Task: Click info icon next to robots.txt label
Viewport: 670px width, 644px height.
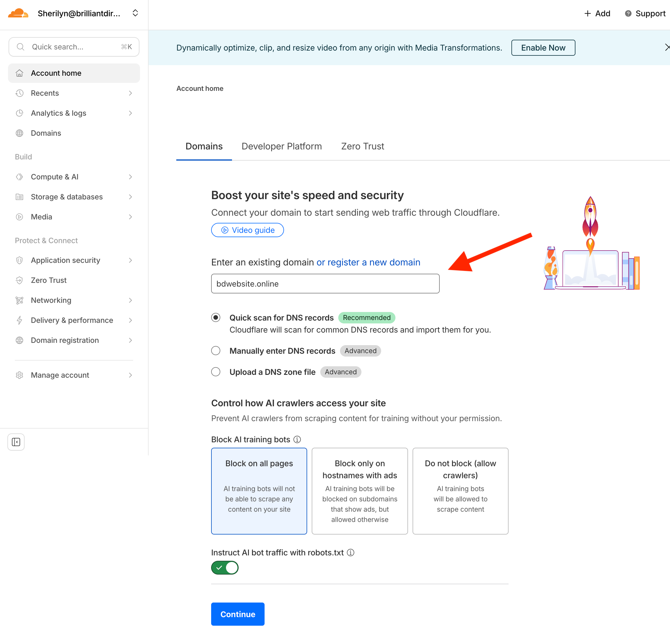Action: [350, 552]
